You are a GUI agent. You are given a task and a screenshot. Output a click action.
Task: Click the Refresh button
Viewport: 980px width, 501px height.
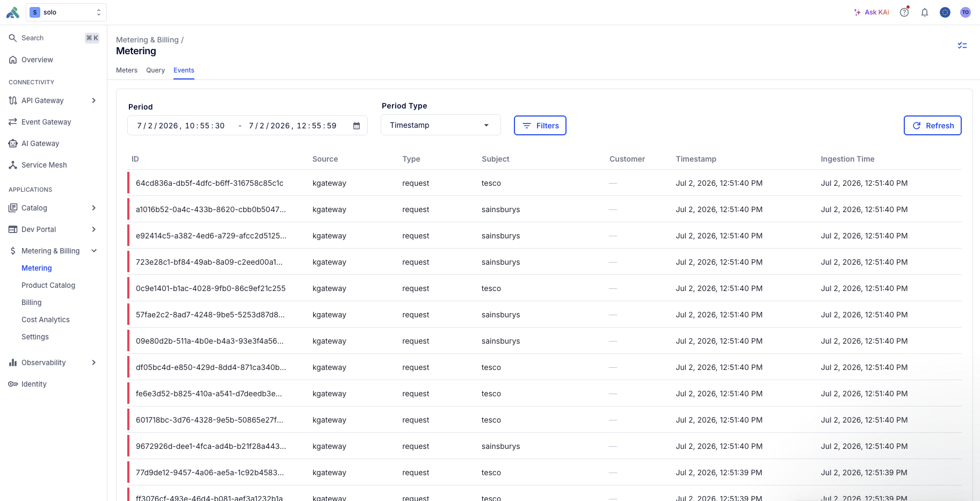click(933, 126)
